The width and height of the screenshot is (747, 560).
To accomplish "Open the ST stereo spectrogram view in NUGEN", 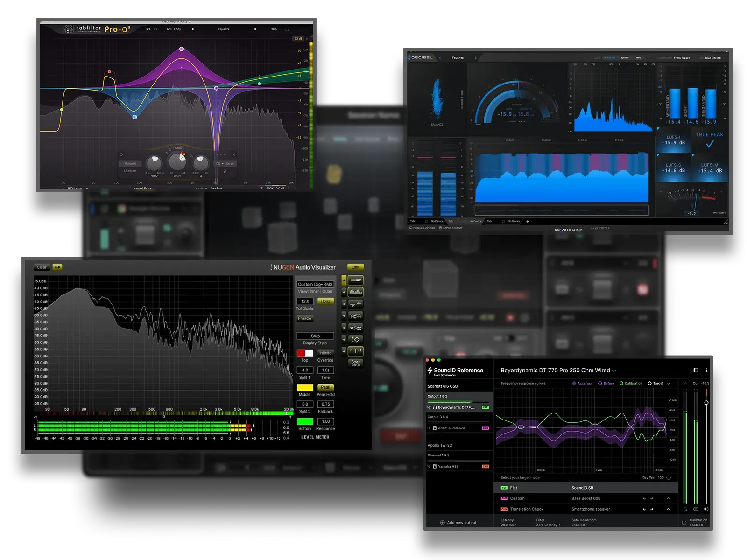I will 356,328.
